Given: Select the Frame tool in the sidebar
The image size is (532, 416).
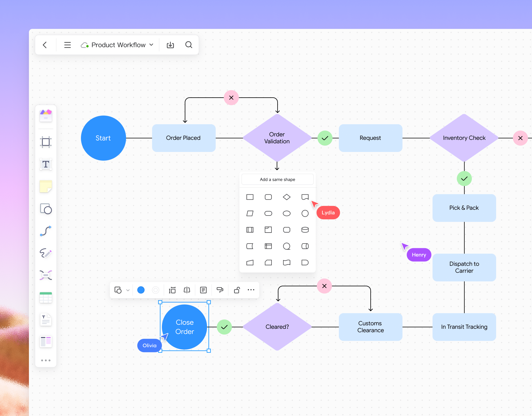Looking at the screenshot, I should 45,142.
